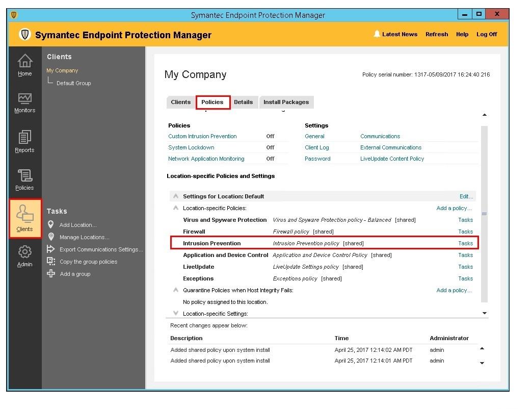Click Log Off in the header
Screen dimensions: 532x409
(487, 34)
